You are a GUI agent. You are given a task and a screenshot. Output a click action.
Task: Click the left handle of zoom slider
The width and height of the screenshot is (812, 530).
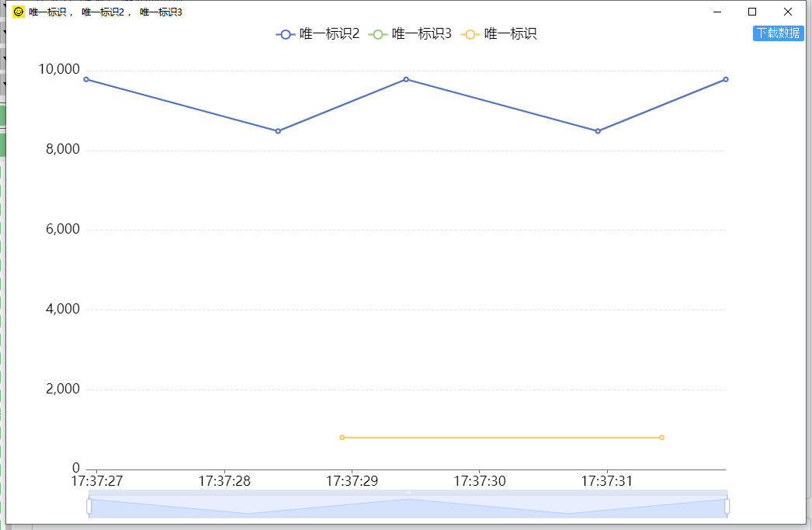pos(89,506)
